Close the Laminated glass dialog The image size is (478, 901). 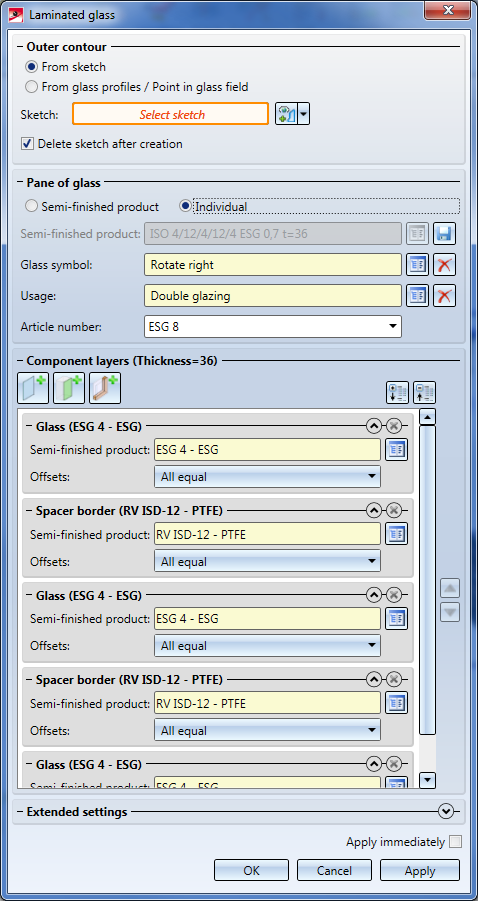449,11
